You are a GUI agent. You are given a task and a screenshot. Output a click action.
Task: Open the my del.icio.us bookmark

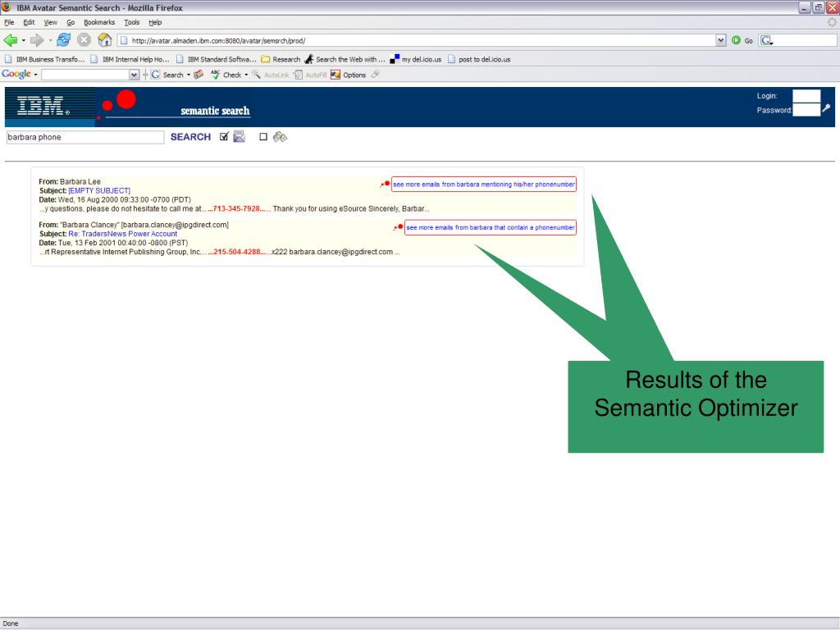(416, 59)
